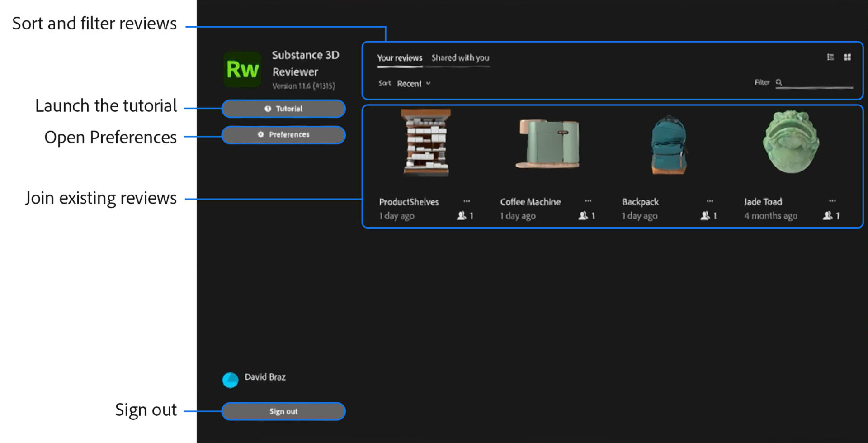868x443 pixels.
Task: Open ProductShelves more options menu
Action: [467, 201]
